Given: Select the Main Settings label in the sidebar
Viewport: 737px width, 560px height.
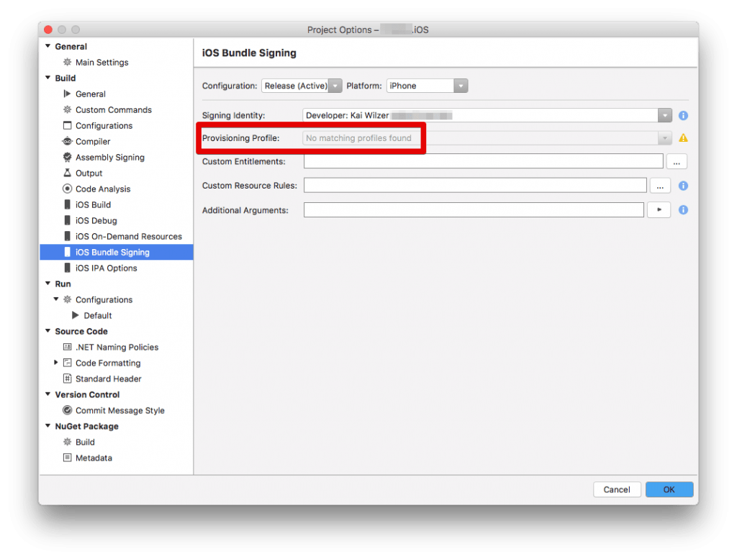Looking at the screenshot, I should 102,62.
